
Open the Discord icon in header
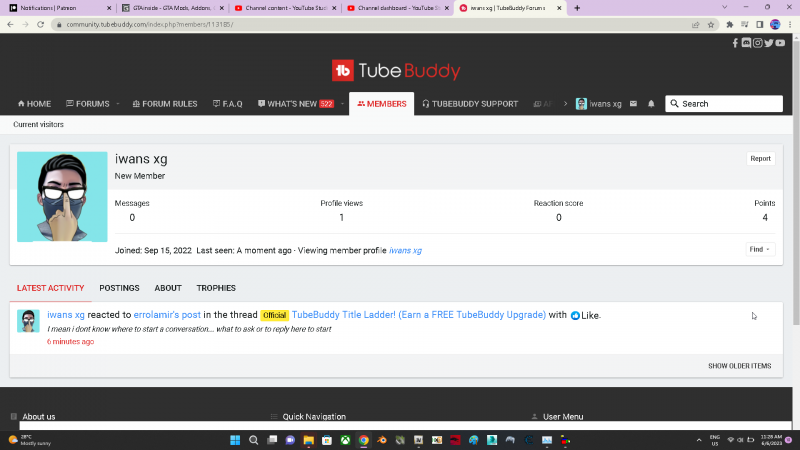[x=746, y=43]
